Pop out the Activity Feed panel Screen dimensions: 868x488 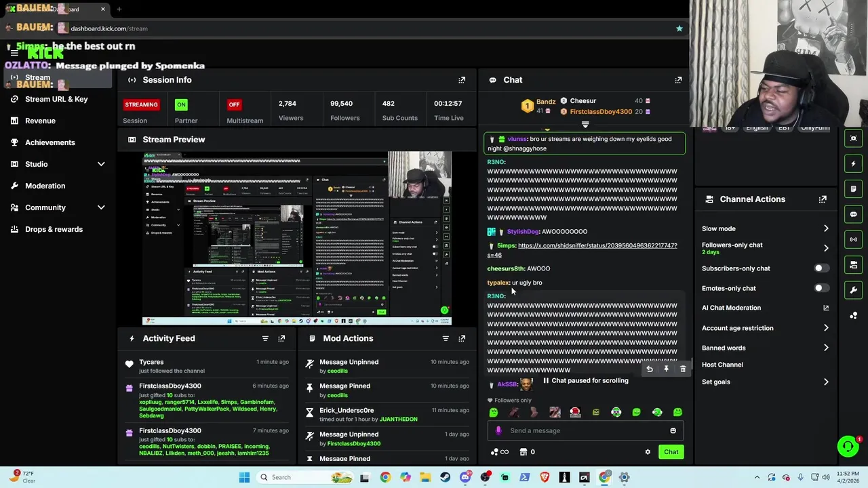click(281, 338)
